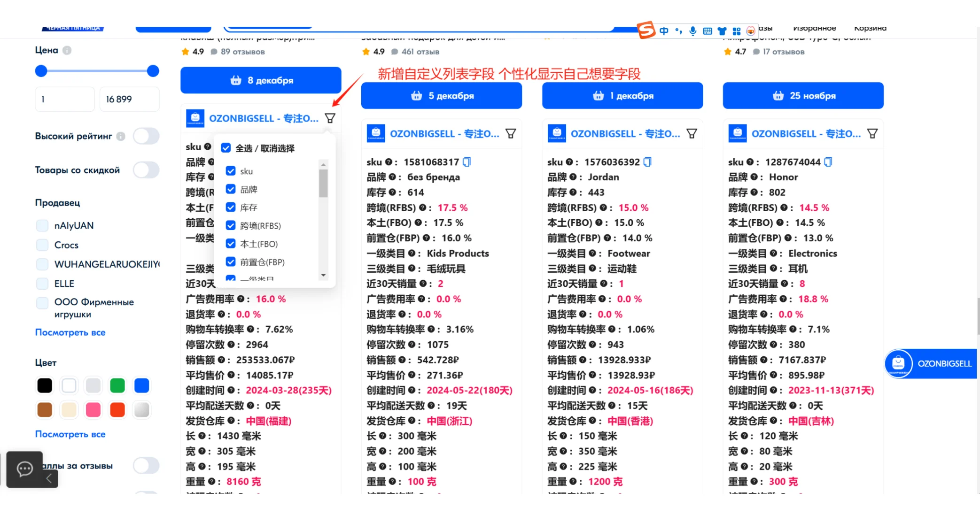Select the green color swatch
Screen dimensions: 980x507
[x=117, y=385]
